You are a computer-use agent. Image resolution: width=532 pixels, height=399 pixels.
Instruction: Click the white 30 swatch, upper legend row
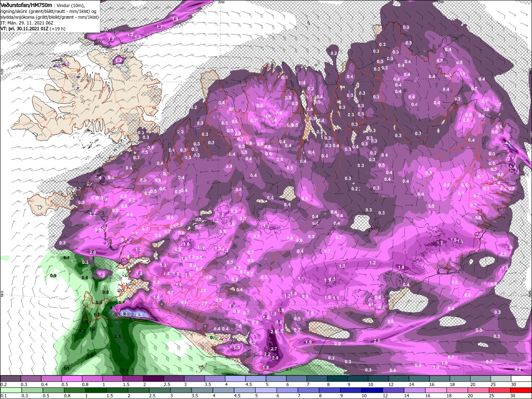tap(522, 379)
